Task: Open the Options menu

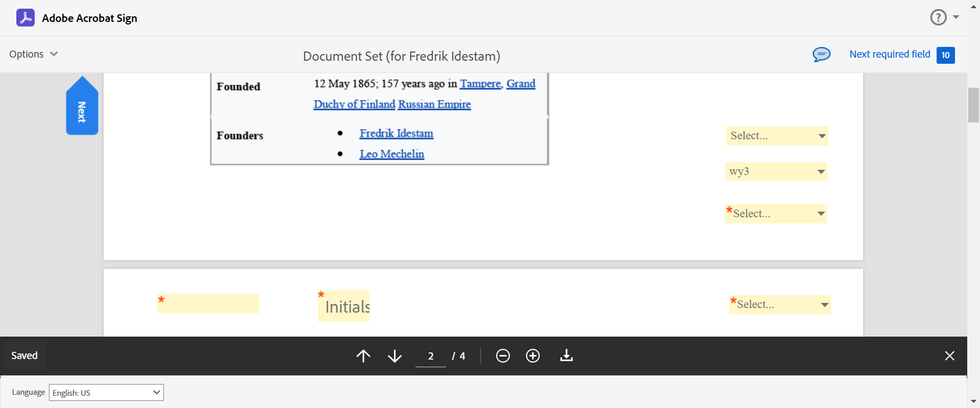Action: click(34, 54)
